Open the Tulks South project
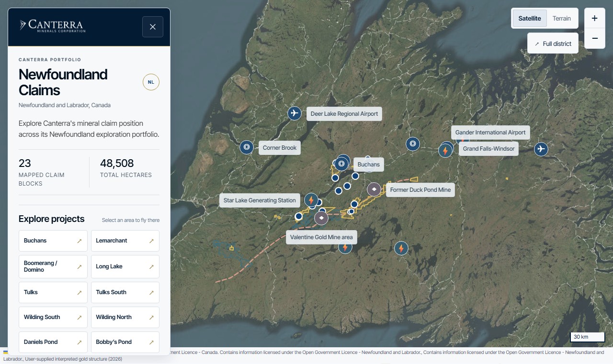Image resolution: width=613 pixels, height=364 pixels. [125, 292]
